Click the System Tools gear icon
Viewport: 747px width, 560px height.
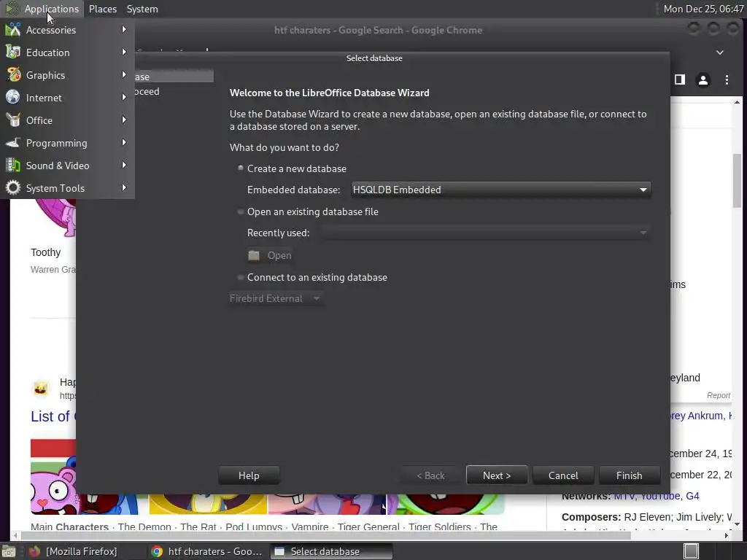pos(13,187)
